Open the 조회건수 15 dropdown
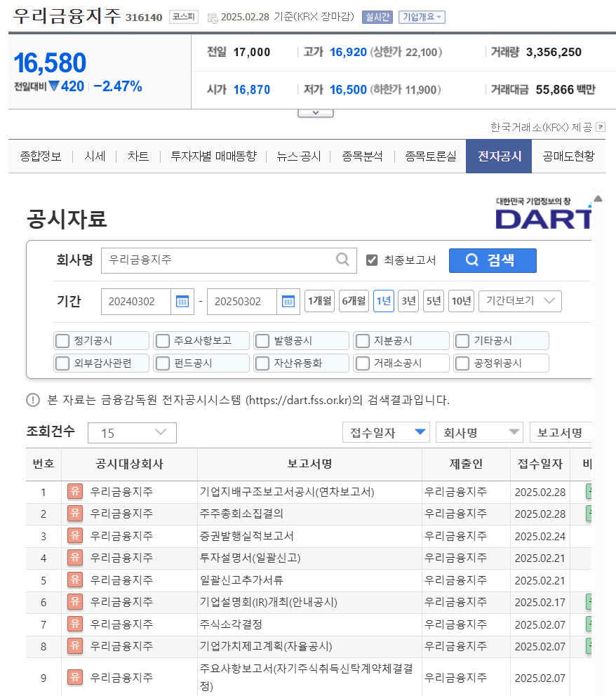 [x=133, y=433]
